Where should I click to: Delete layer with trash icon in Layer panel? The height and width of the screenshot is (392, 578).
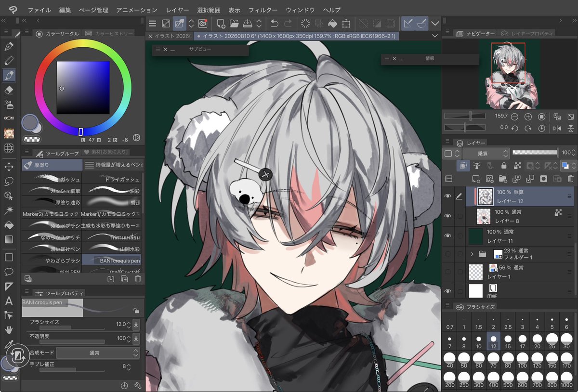pyautogui.click(x=571, y=179)
